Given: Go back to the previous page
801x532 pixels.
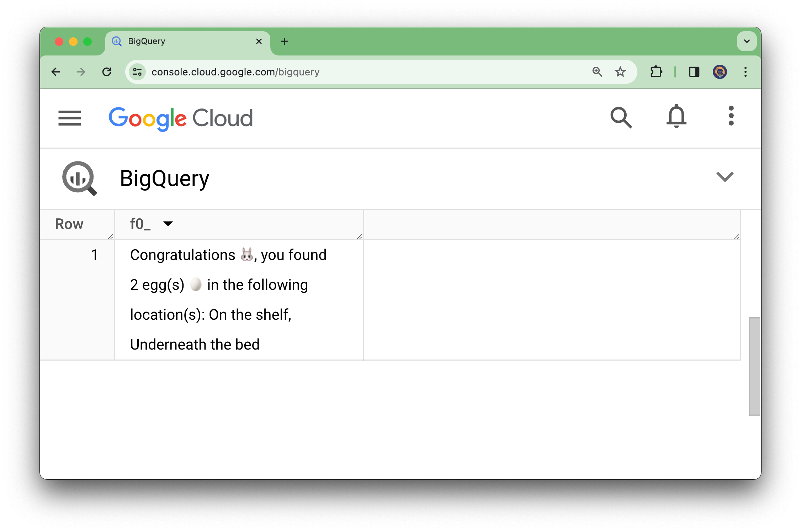Looking at the screenshot, I should (x=56, y=72).
